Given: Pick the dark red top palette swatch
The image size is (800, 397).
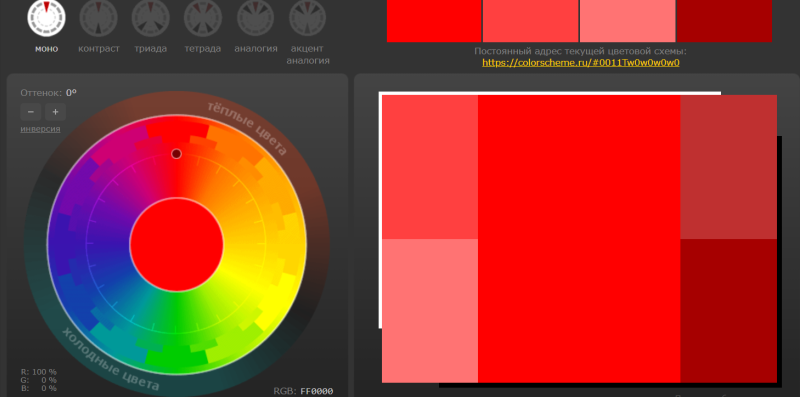Looking at the screenshot, I should 724,21.
